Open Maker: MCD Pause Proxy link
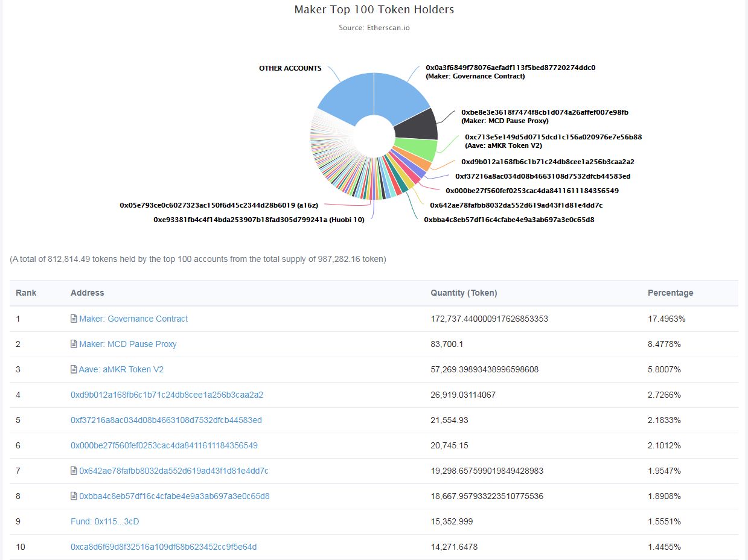Viewport: 748px width, 560px height. pyautogui.click(x=128, y=344)
